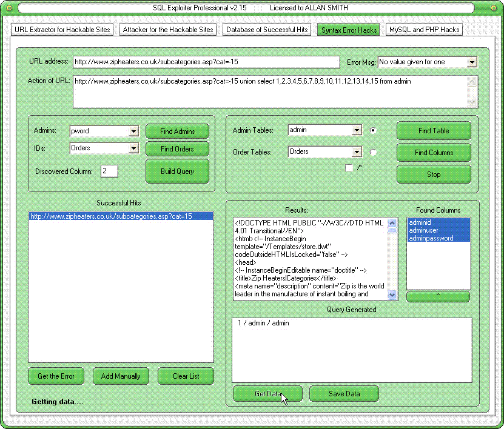Open the Admins dropdown showing pword
This screenshot has width=504, height=429.
pos(133,131)
